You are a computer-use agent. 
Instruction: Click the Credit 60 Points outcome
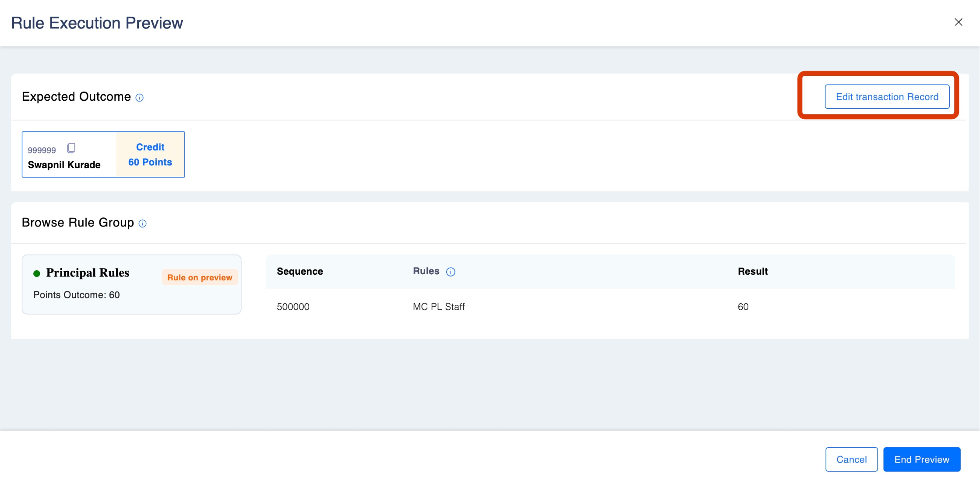tap(150, 155)
